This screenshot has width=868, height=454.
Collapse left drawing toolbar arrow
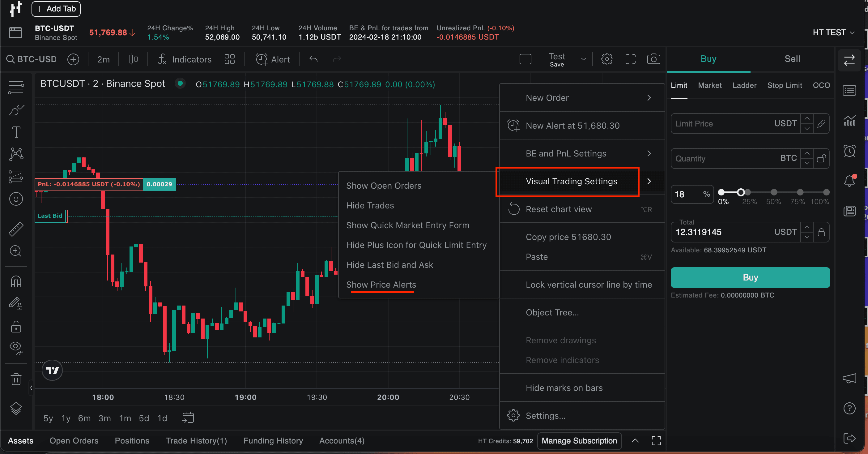coord(31,388)
